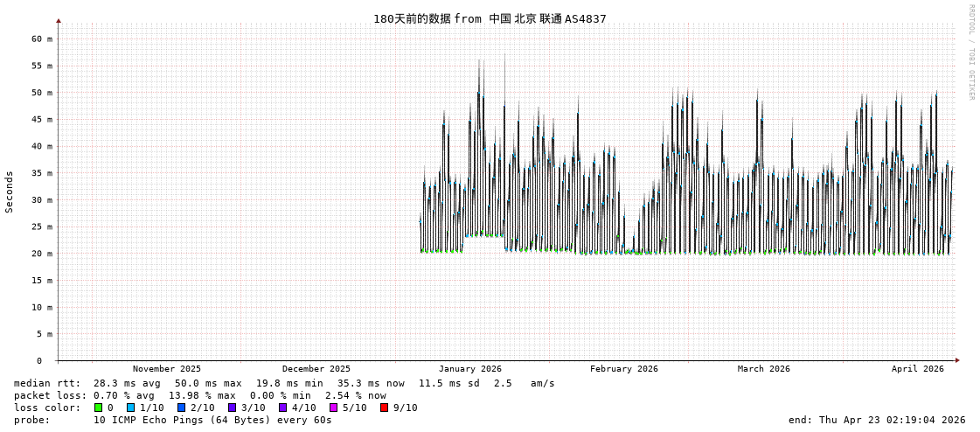Click the chart title mentioning AS4837

click(x=490, y=18)
